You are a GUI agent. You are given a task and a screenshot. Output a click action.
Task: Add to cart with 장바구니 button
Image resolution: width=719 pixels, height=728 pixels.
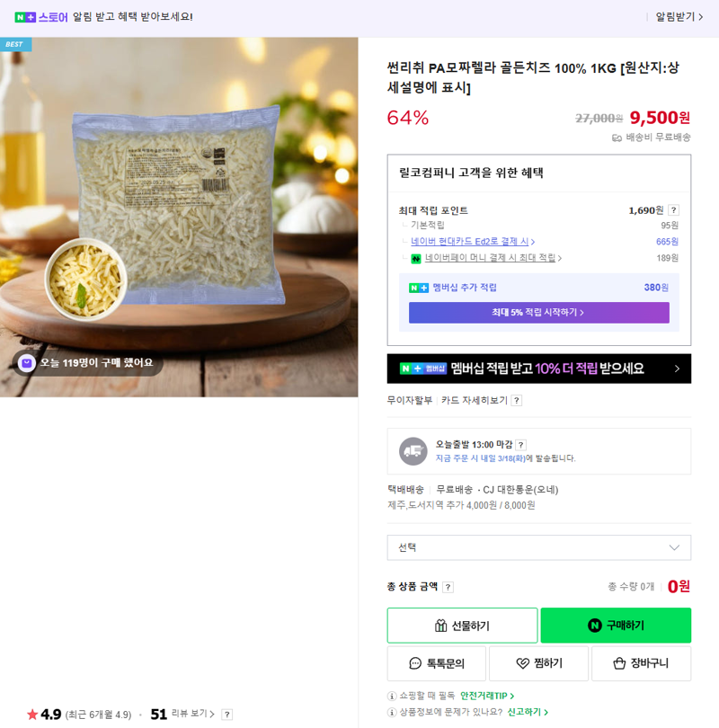click(641, 663)
